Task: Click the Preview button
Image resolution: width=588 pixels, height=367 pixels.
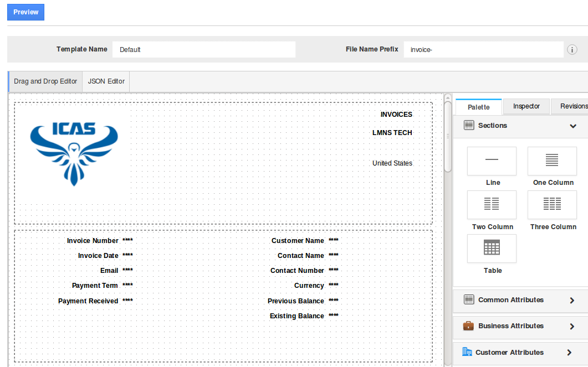Action: pyautogui.click(x=25, y=12)
